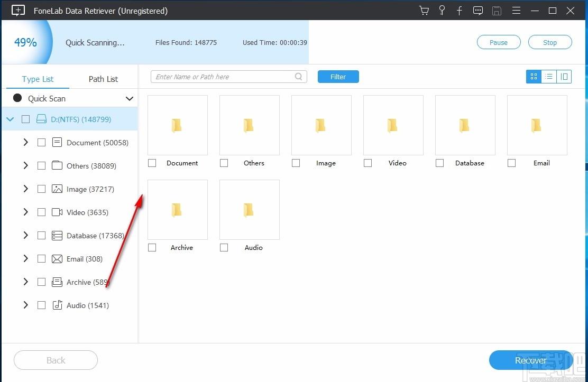Screen dimensions: 588x382
Task: Pause the scan
Action: coord(499,42)
